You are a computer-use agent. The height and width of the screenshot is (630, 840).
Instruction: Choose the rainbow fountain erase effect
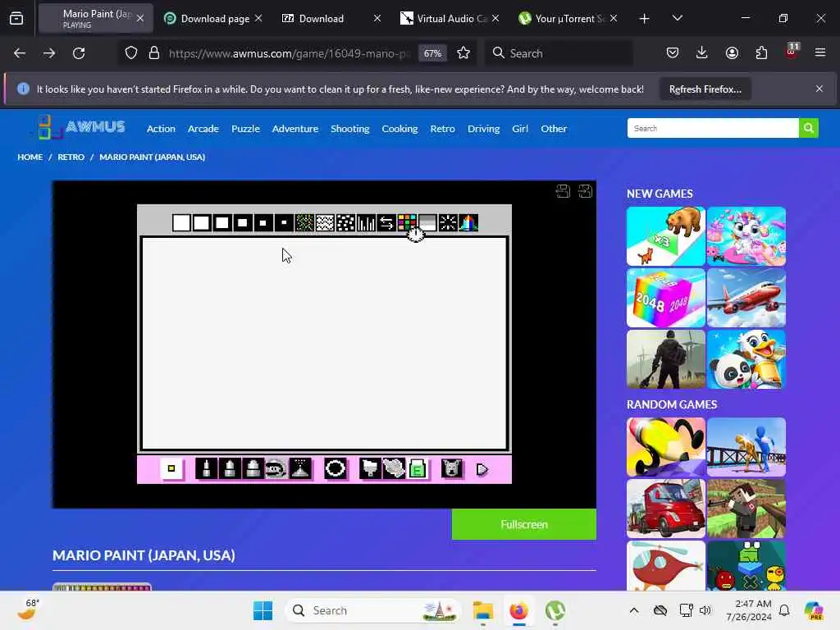click(x=468, y=222)
